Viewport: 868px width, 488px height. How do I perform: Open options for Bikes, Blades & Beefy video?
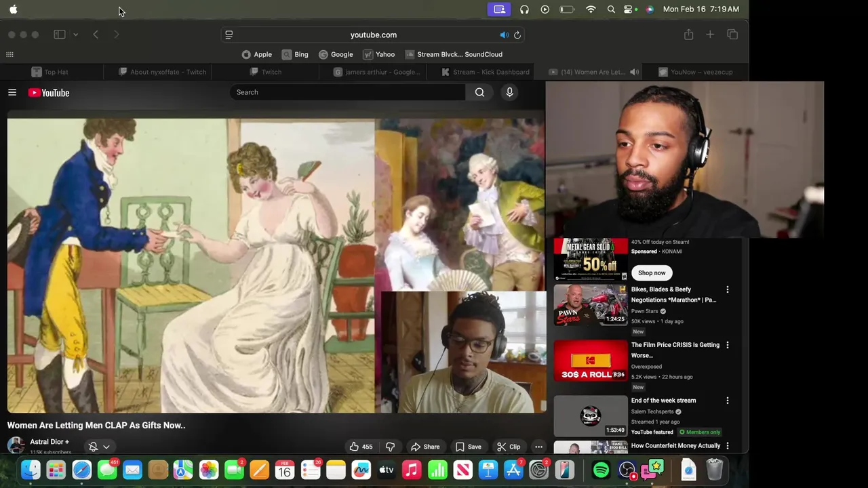pos(728,289)
